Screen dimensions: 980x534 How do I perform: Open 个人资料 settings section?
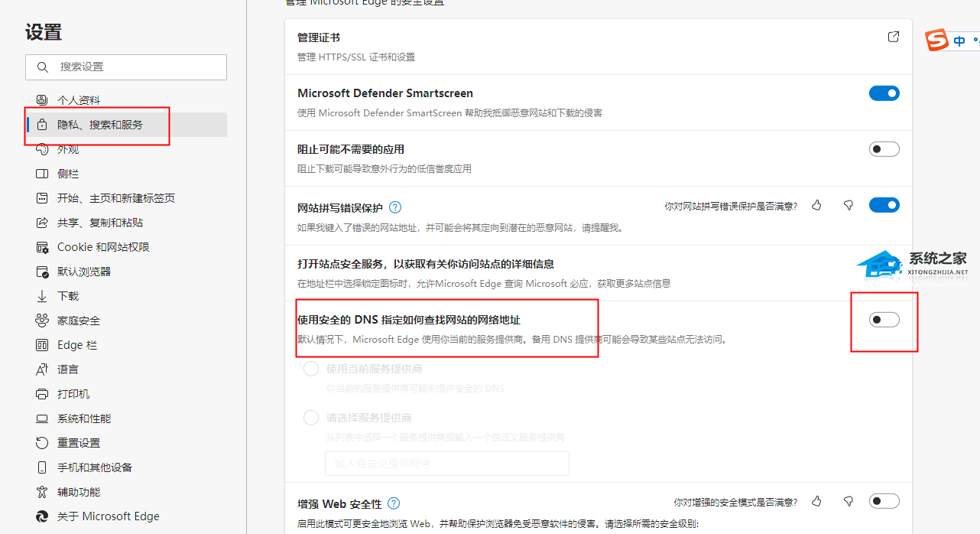pyautogui.click(x=78, y=100)
